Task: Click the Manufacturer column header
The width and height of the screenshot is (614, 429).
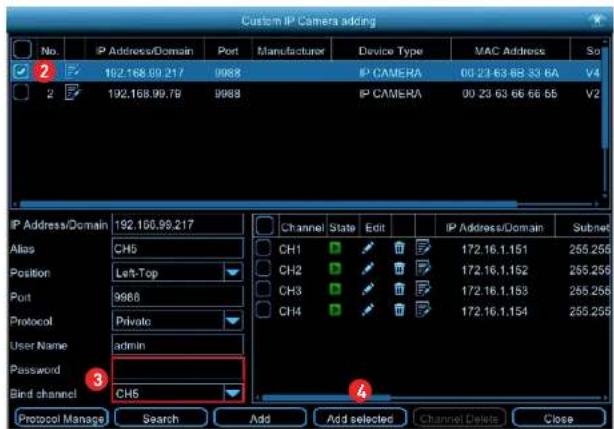Action: pyautogui.click(x=291, y=50)
